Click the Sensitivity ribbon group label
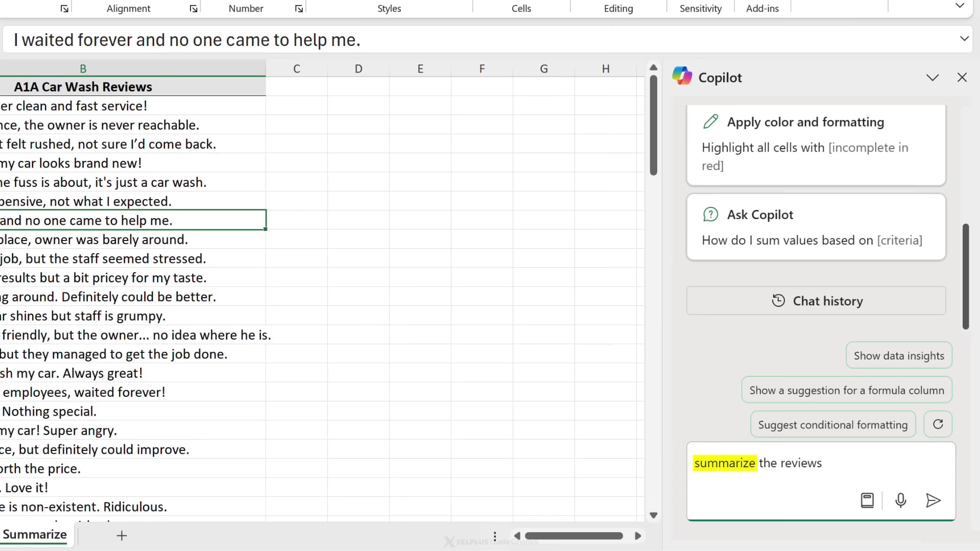 701,9
